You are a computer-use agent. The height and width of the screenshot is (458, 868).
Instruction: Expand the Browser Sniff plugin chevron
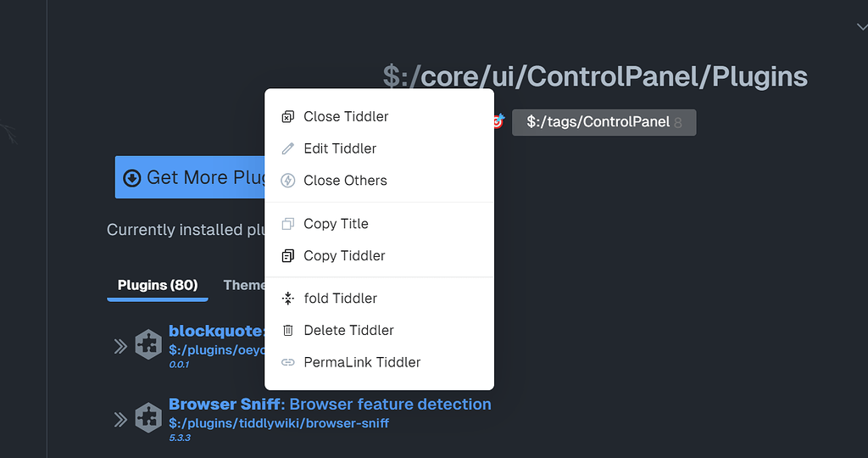pos(120,420)
